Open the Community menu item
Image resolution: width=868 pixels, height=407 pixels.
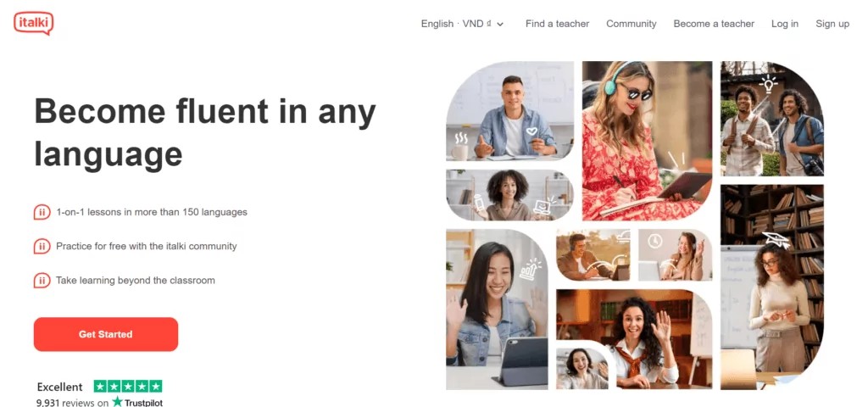[x=631, y=24]
